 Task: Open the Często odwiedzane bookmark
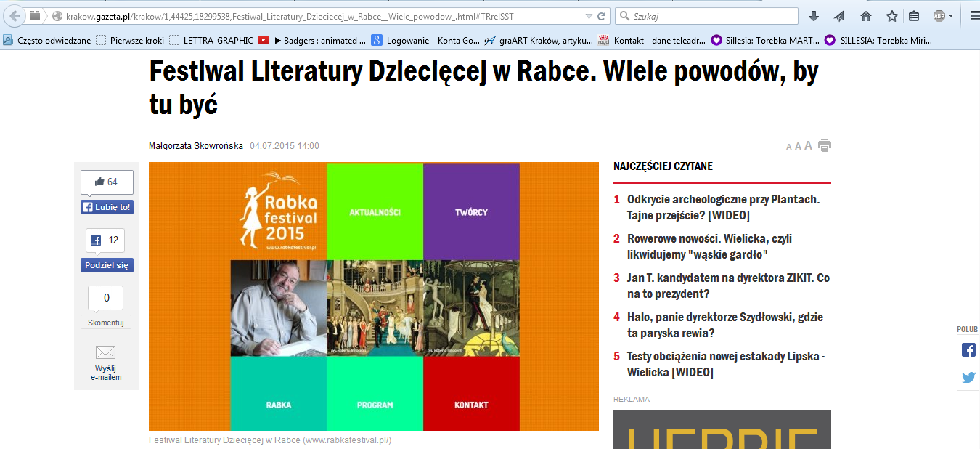click(47, 41)
